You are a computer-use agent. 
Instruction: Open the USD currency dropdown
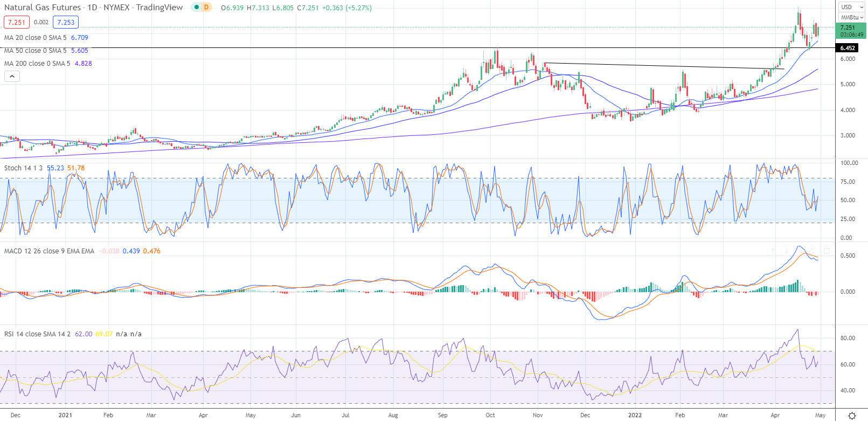[851, 7]
